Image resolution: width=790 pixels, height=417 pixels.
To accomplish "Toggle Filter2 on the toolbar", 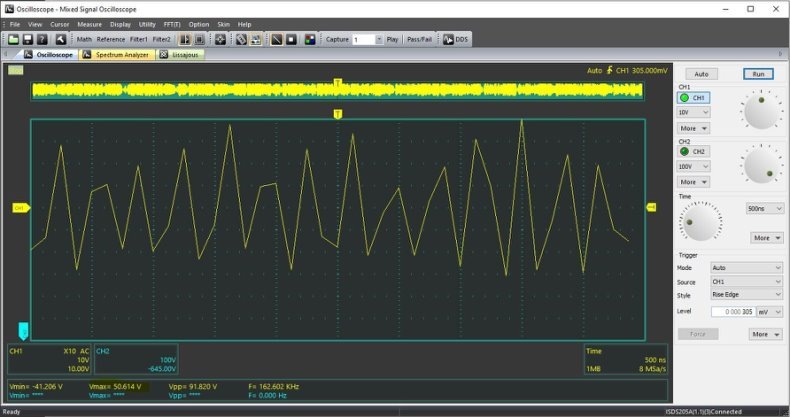I will click(x=162, y=39).
